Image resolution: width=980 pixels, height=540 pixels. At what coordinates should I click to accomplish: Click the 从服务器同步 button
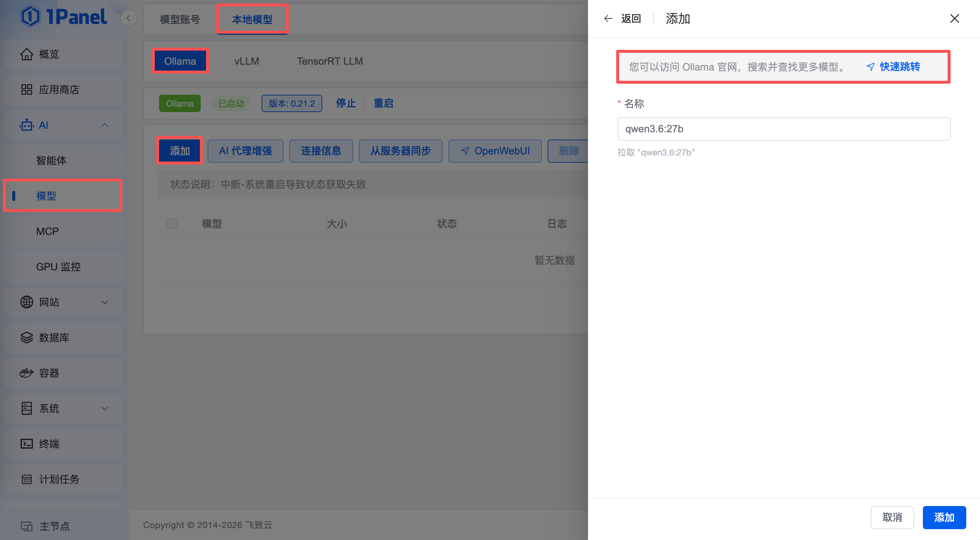tap(401, 151)
